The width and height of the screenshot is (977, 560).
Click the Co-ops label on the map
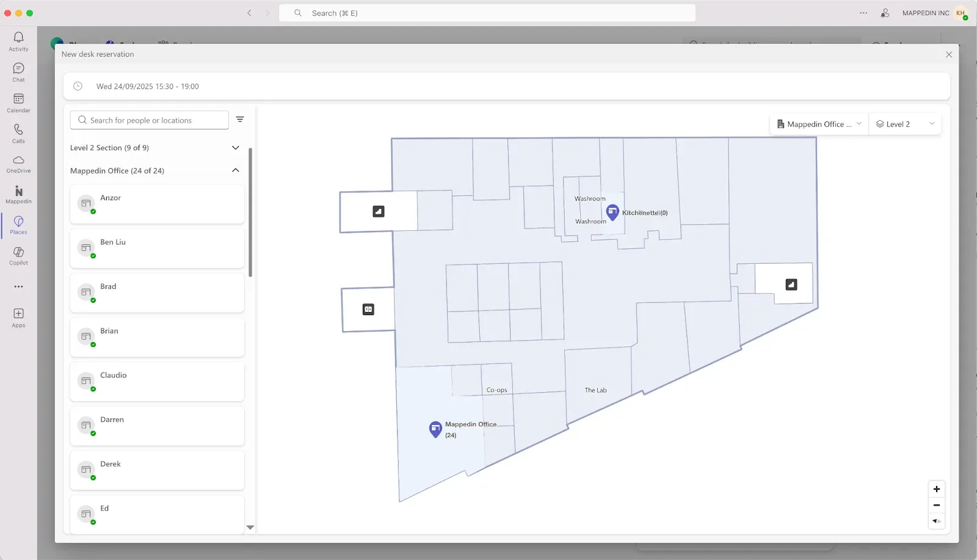point(496,390)
